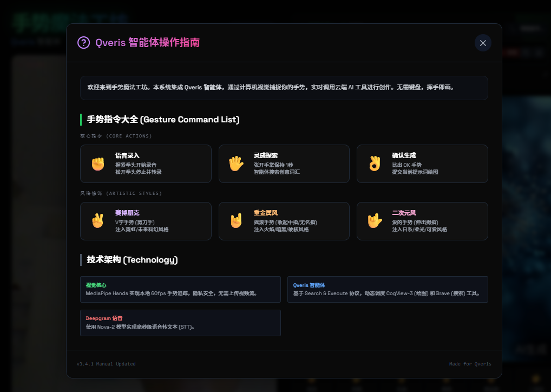
Task: Click the CORE ACTIONS section label
Action: [116, 136]
